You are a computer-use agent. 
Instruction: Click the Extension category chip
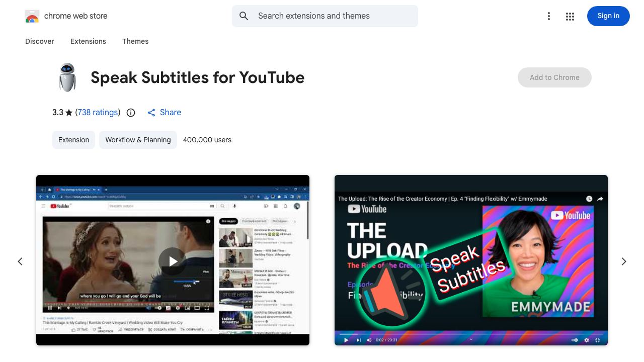tap(73, 140)
